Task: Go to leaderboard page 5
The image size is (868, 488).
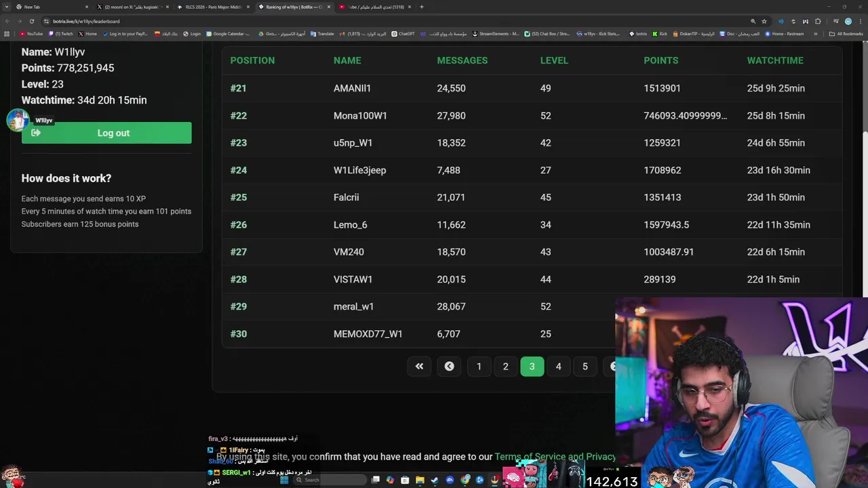Action: [x=585, y=366]
